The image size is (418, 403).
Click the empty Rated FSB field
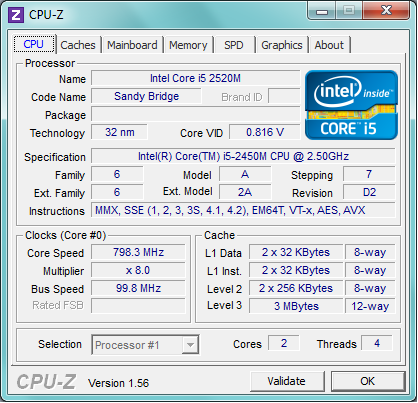(x=138, y=306)
